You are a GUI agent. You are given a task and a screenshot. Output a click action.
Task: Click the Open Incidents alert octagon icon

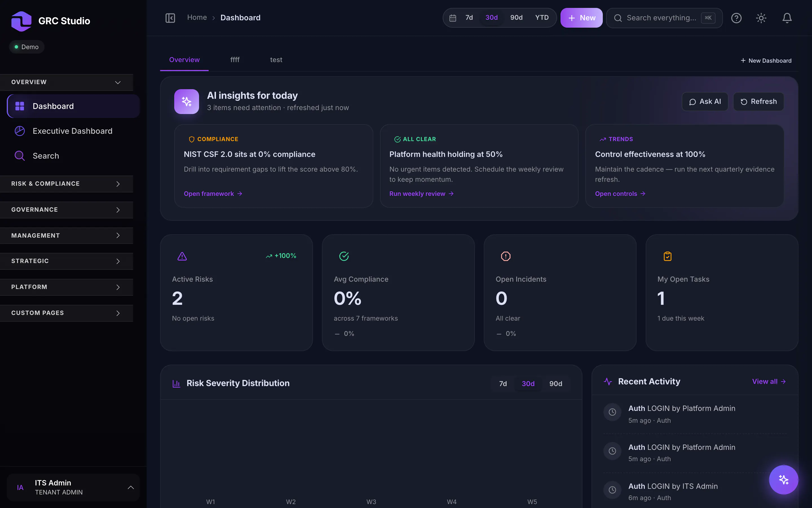coord(506,256)
